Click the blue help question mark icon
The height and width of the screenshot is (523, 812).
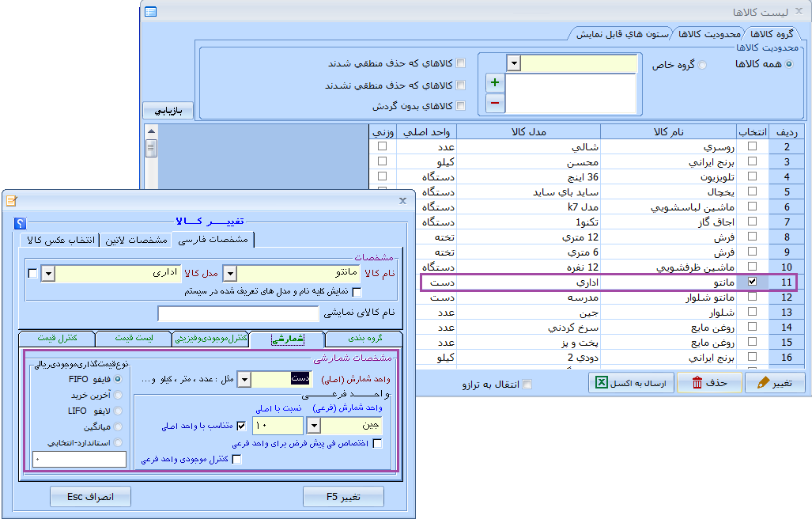click(x=20, y=223)
